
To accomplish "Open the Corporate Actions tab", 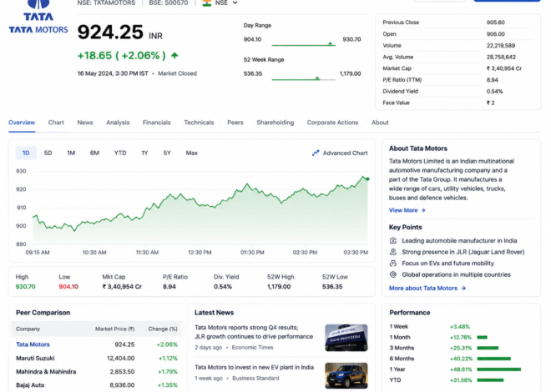I will click(332, 123).
